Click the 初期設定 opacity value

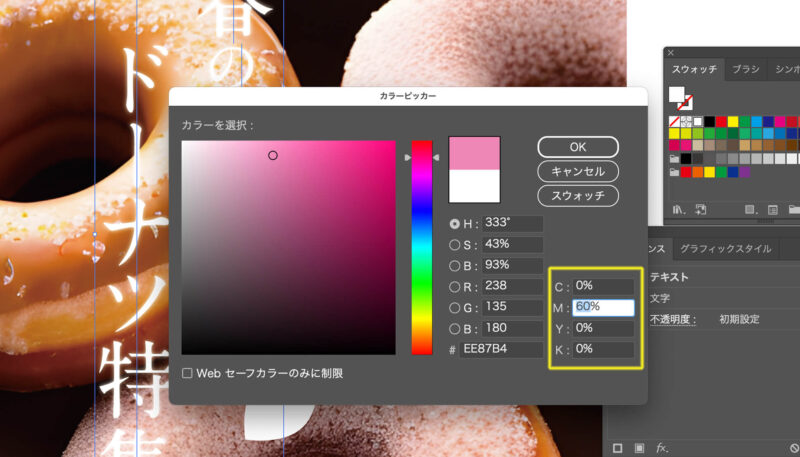coord(739,320)
